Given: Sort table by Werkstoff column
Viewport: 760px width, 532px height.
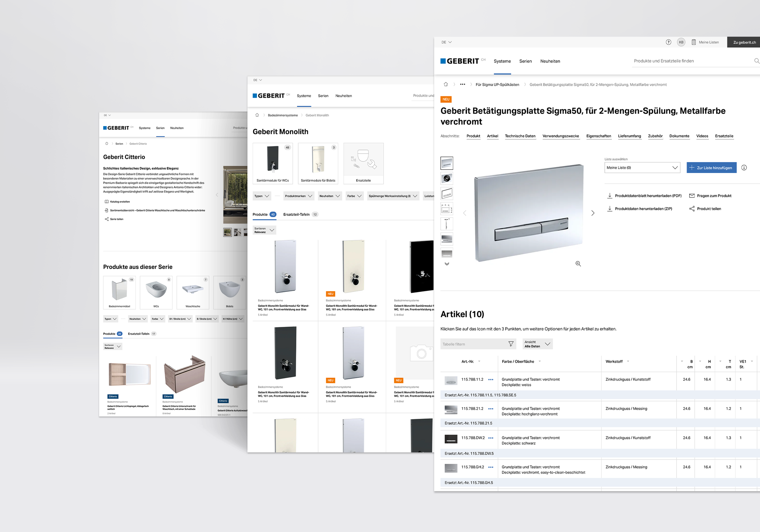Looking at the screenshot, I should pyautogui.click(x=628, y=361).
